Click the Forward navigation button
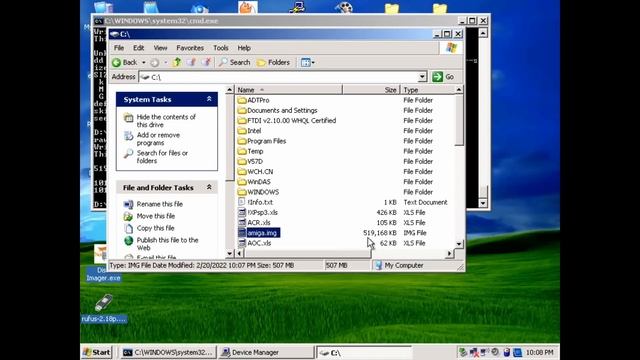This screenshot has height=360, width=640. 155,62
